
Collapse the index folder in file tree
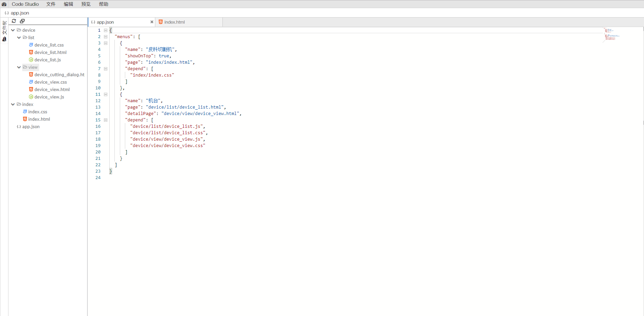tap(13, 104)
